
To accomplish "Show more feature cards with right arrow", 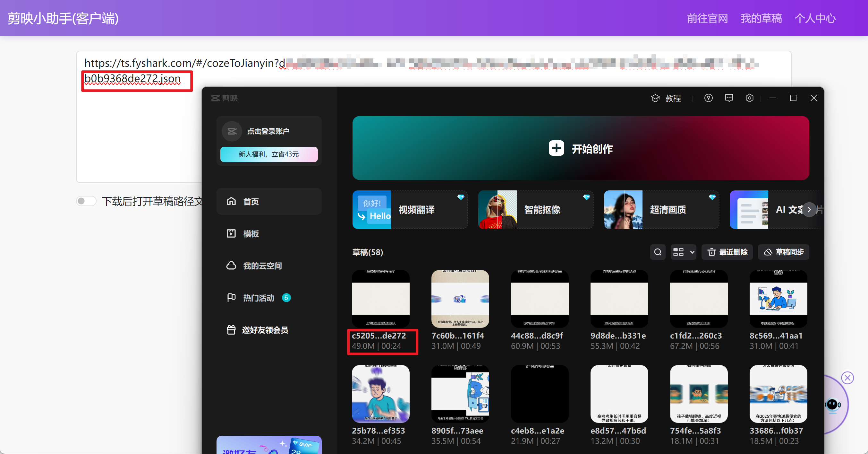I will pos(809,210).
